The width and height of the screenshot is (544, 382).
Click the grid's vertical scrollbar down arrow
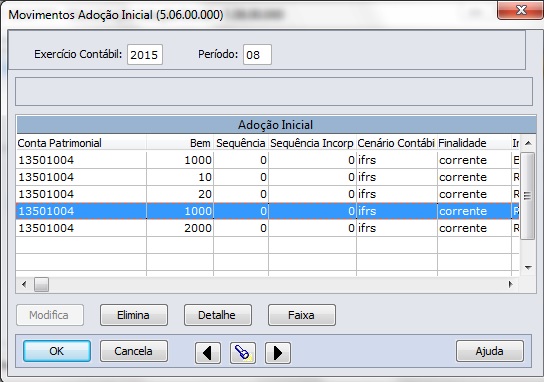[x=528, y=268]
